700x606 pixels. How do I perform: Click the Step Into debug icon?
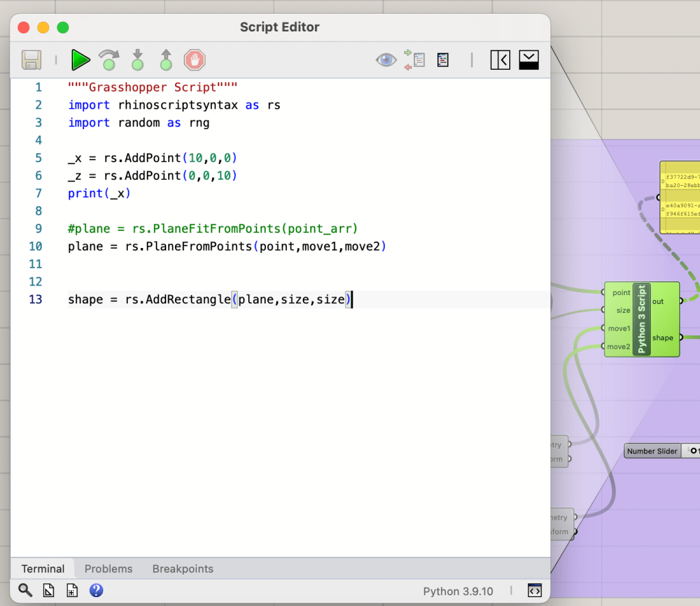(x=137, y=60)
